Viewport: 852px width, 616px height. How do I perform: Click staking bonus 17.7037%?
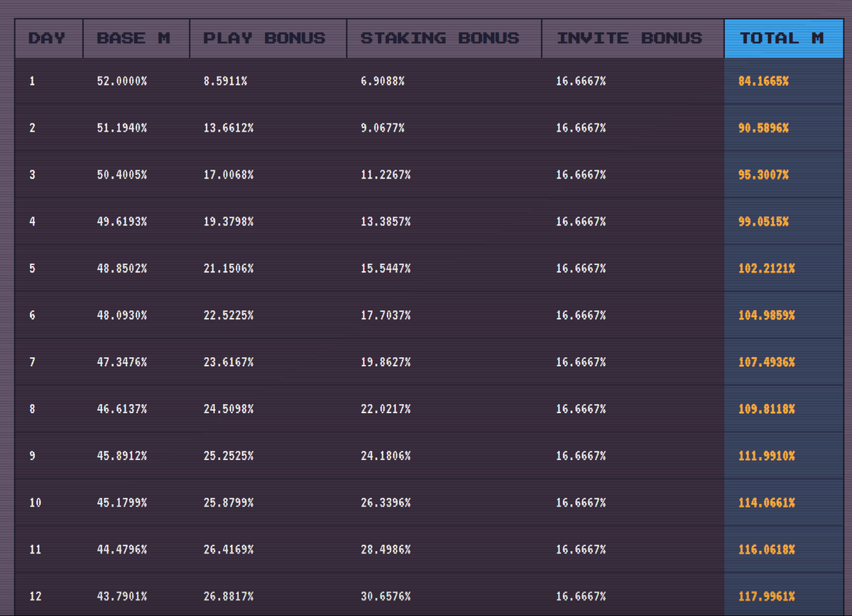(x=386, y=316)
